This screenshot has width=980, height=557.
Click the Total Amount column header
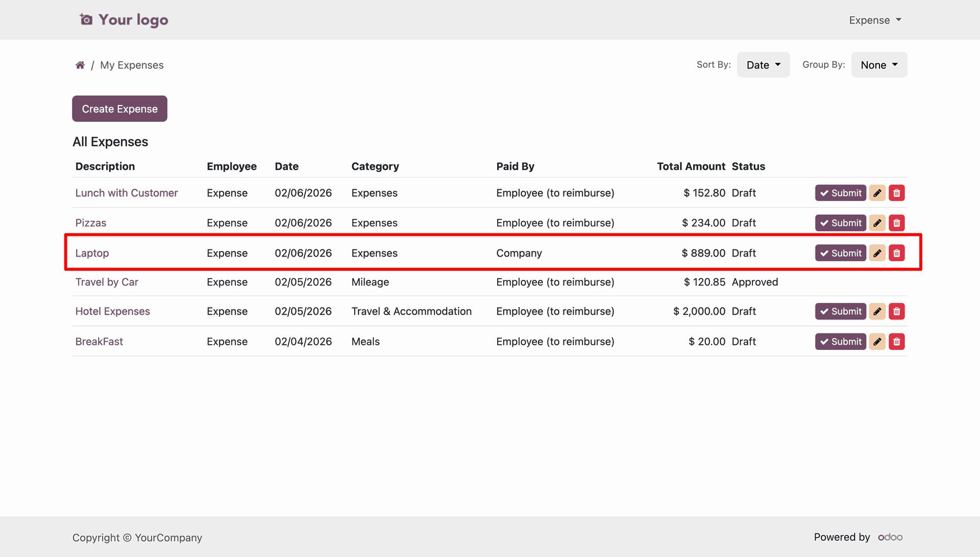tap(691, 166)
